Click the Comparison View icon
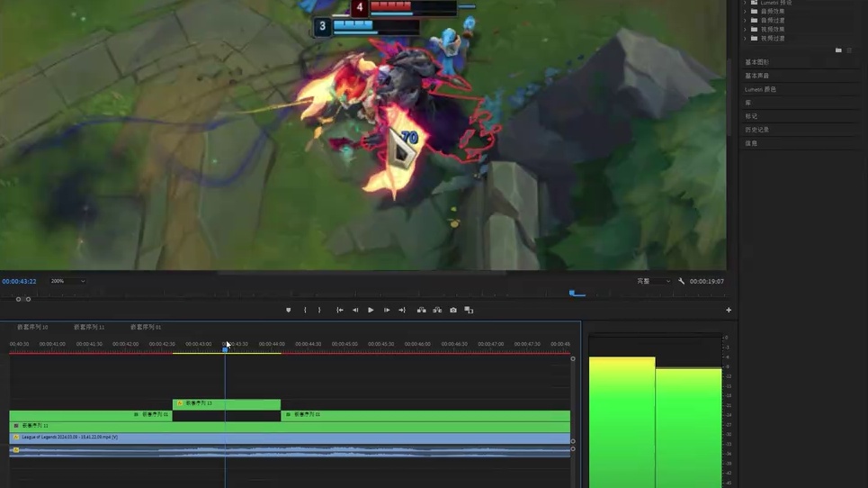The image size is (868, 488). click(469, 311)
